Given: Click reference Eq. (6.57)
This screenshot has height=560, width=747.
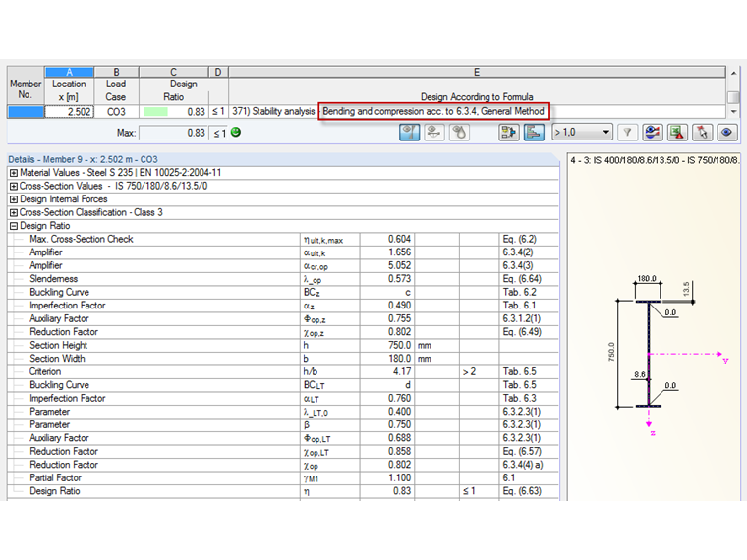Looking at the screenshot, I should pyautogui.click(x=522, y=451).
